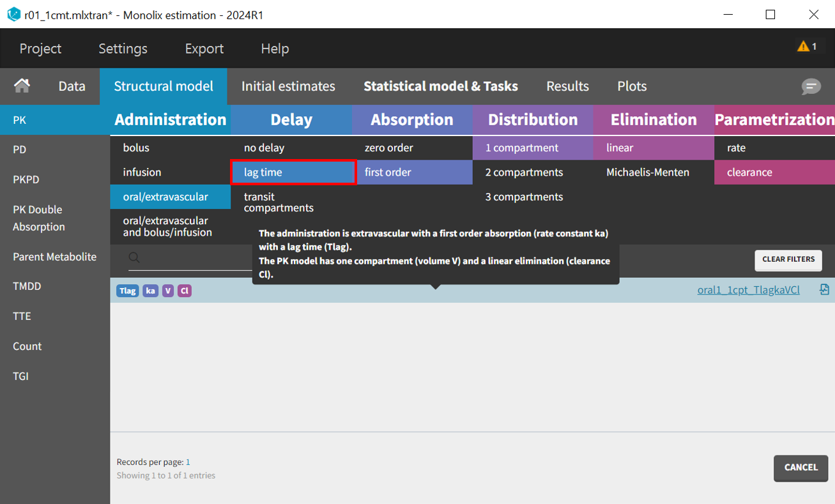Choose 2 compartments distribution filter
Screen dimensions: 835x504
click(524, 172)
